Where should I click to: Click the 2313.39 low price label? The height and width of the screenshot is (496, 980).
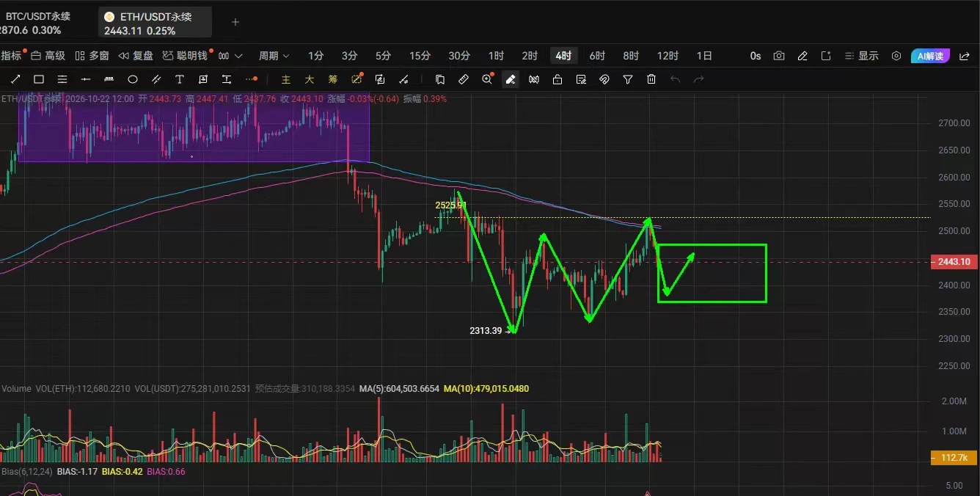click(x=486, y=331)
